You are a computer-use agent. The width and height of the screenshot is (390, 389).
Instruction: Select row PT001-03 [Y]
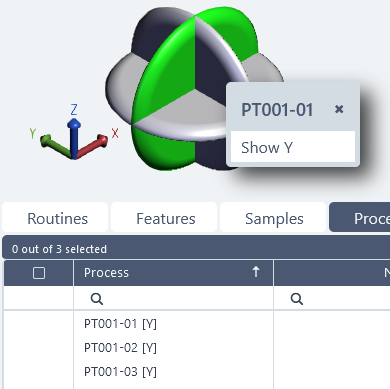[120, 372]
